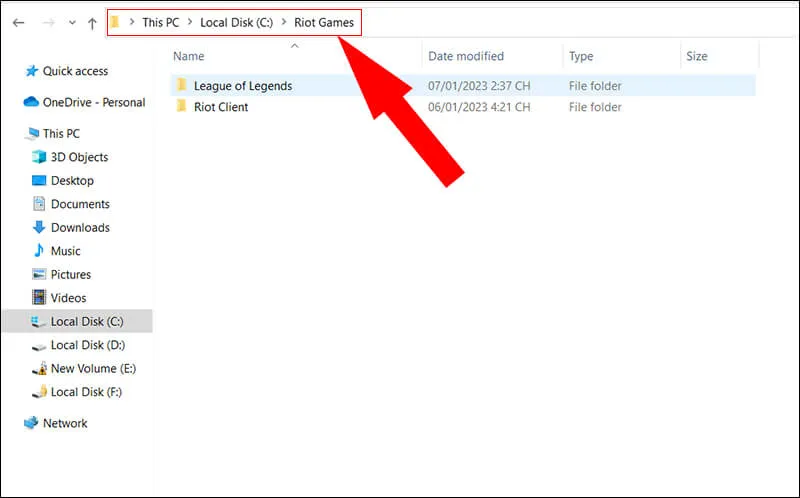The image size is (800, 498).
Task: Sort by Date modified column
Action: point(466,56)
